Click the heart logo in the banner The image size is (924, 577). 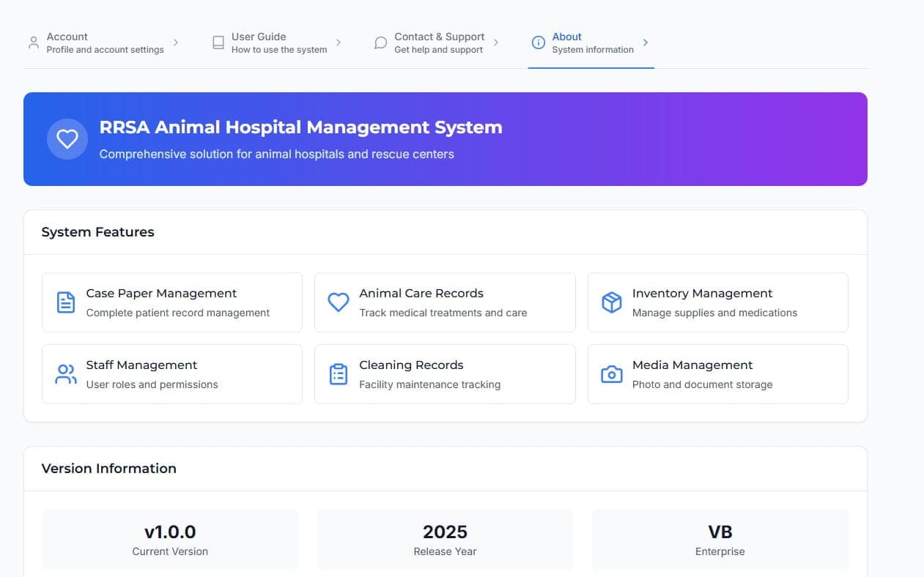[67, 139]
